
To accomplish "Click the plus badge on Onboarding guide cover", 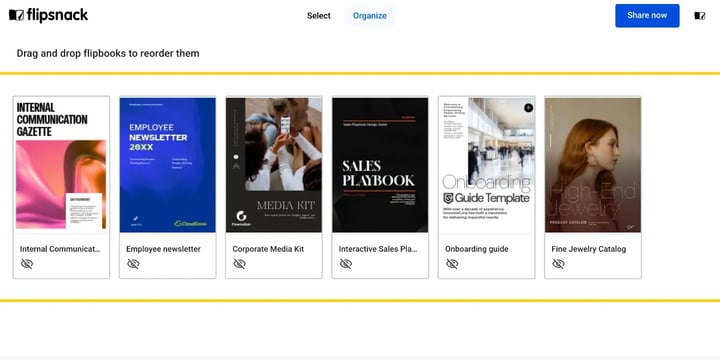I will point(529,108).
